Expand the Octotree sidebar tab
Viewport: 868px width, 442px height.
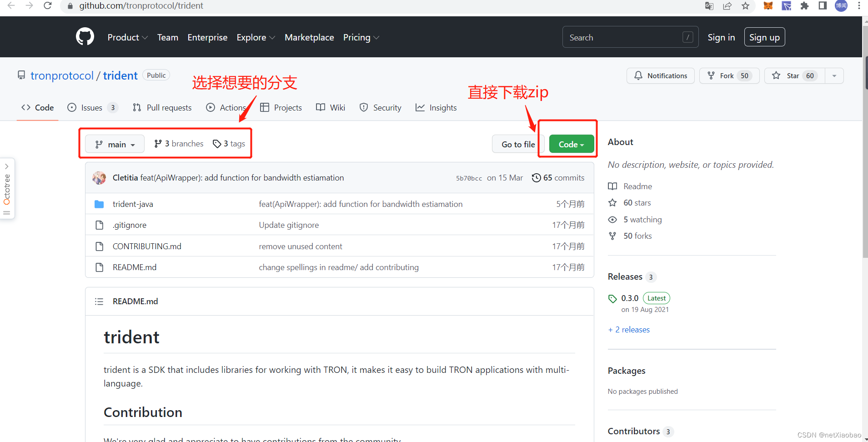7,189
